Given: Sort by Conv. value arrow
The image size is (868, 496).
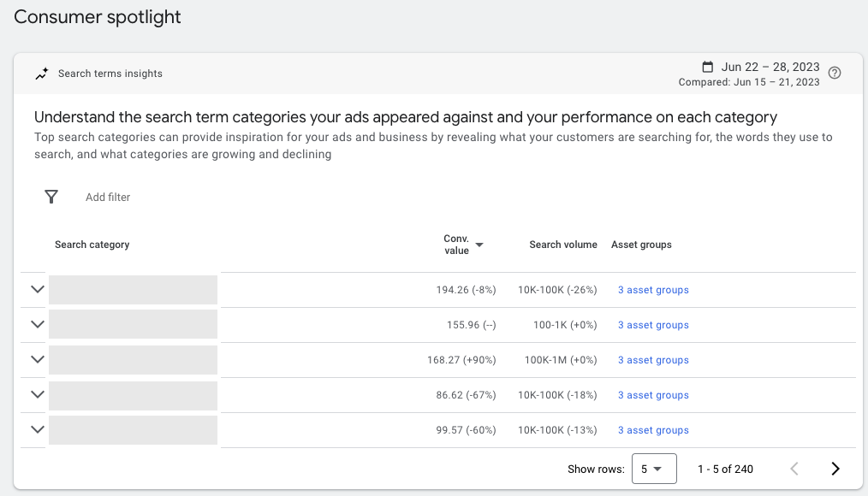Looking at the screenshot, I should coord(479,245).
